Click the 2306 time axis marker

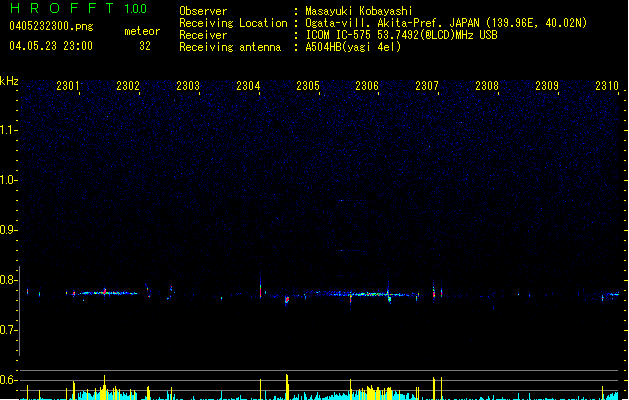[x=367, y=86]
